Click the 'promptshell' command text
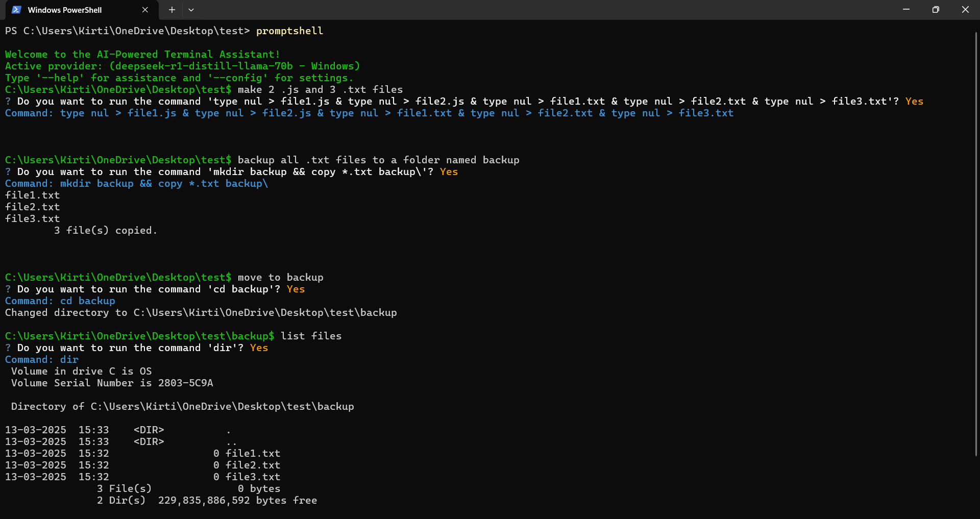Screen dimensions: 980x519 click(x=289, y=31)
